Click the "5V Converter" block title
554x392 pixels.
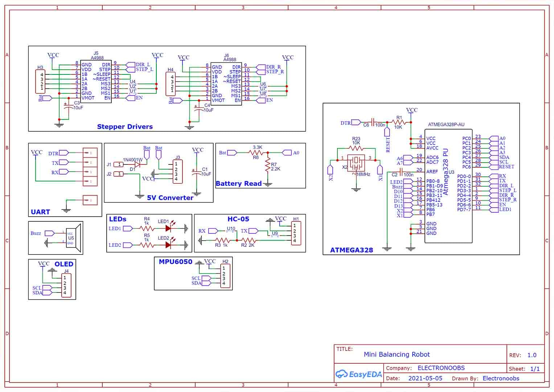tap(170, 198)
